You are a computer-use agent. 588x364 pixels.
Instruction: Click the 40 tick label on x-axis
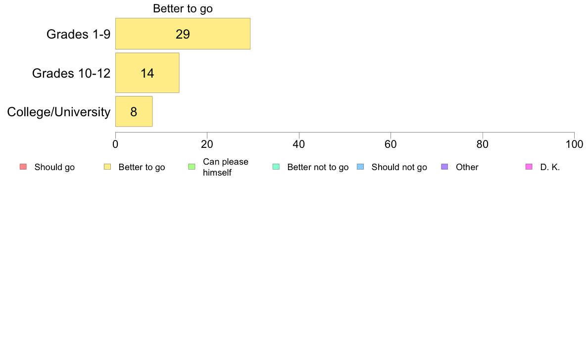pyautogui.click(x=299, y=144)
